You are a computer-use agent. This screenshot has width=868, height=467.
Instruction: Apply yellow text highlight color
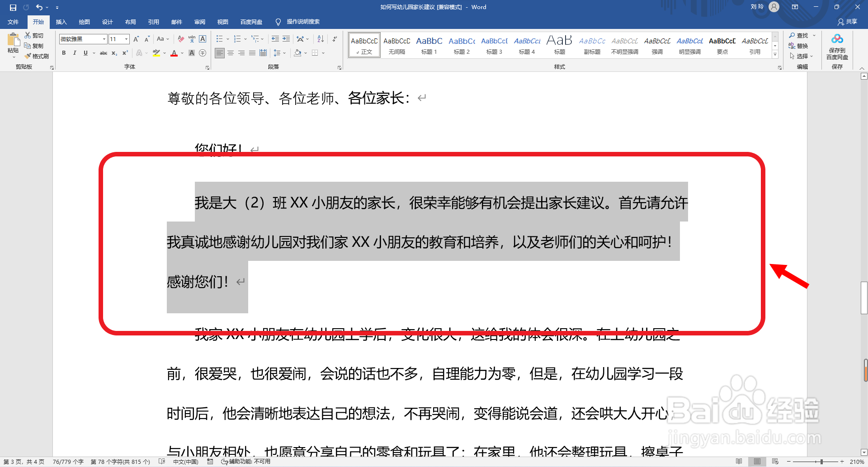pyautogui.click(x=156, y=53)
